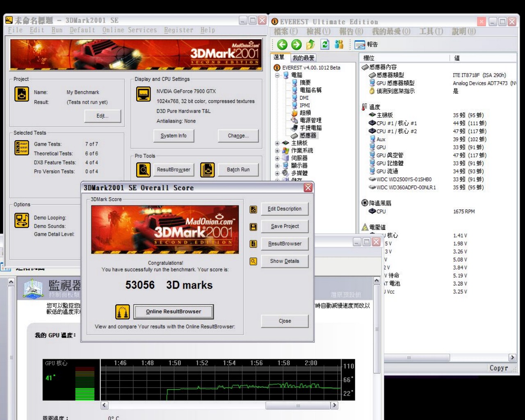Viewport: 525px width, 420px height.
Task: Select 電源管理 power management tree item
Action: click(x=306, y=120)
